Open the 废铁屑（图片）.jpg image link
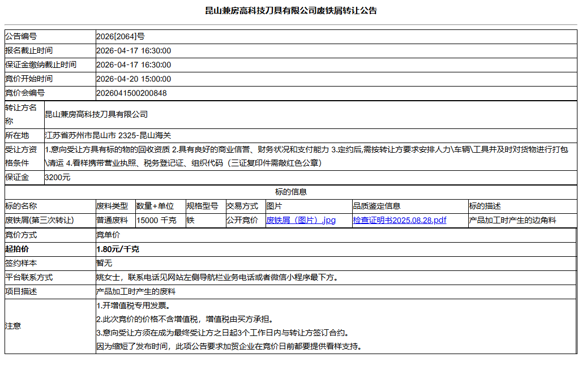The width and height of the screenshot is (582, 392). (x=301, y=220)
